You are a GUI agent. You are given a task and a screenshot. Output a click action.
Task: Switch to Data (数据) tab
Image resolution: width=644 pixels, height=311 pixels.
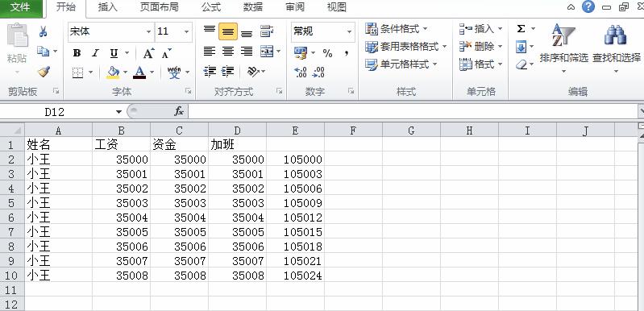click(252, 7)
